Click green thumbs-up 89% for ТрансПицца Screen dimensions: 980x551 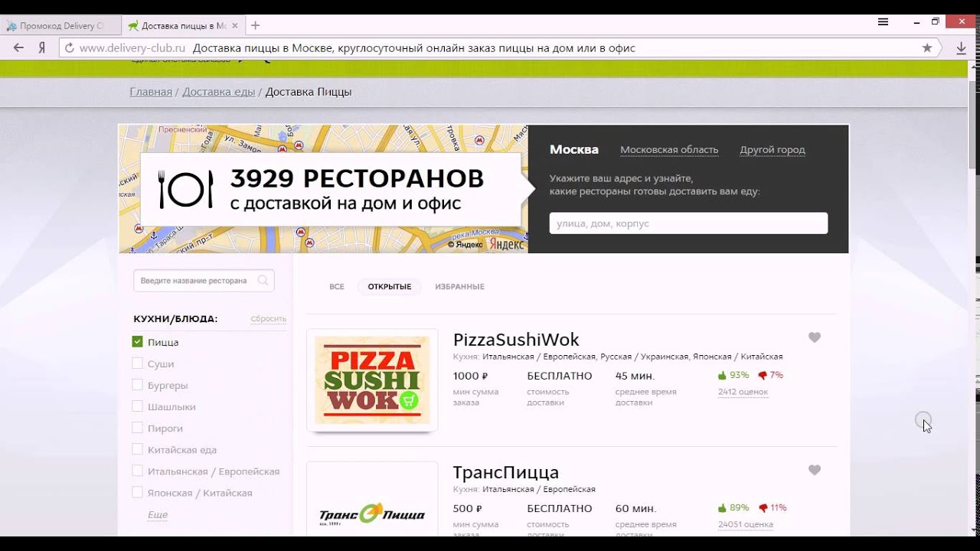point(733,507)
